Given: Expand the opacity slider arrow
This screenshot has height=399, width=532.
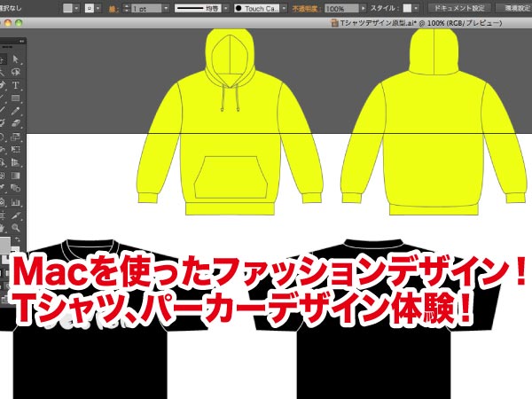Looking at the screenshot, I should 363,9.
